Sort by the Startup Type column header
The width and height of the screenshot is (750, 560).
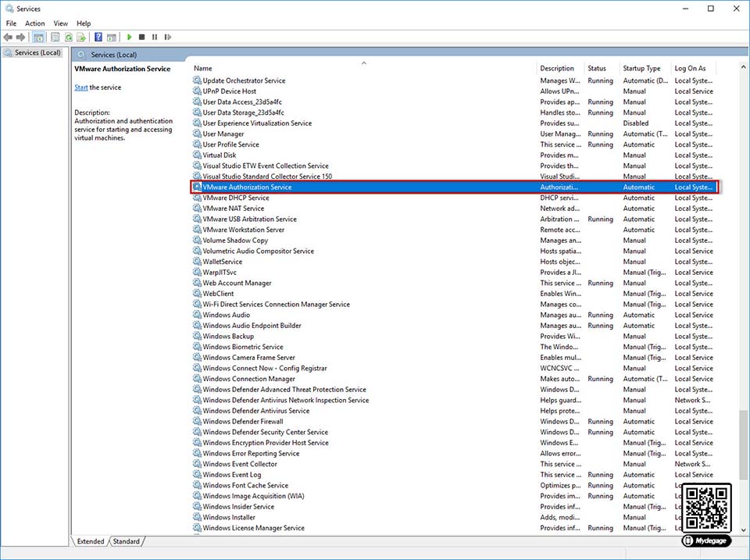pyautogui.click(x=646, y=68)
